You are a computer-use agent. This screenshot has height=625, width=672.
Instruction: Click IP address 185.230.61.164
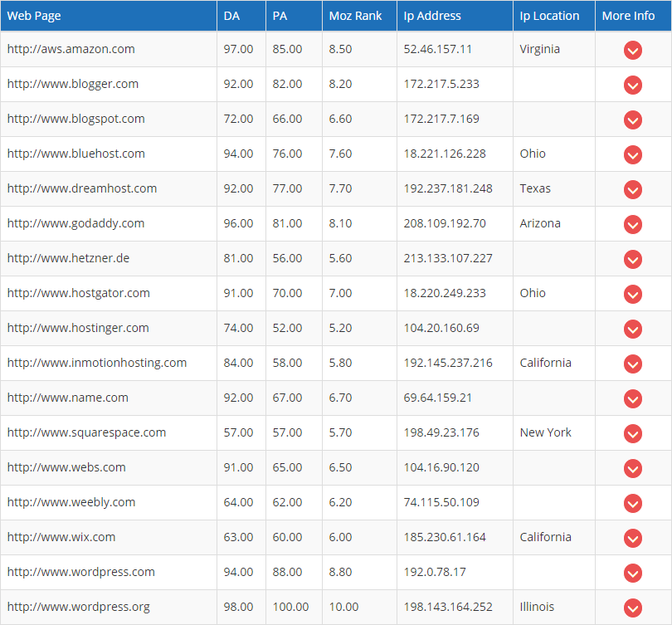(x=445, y=537)
